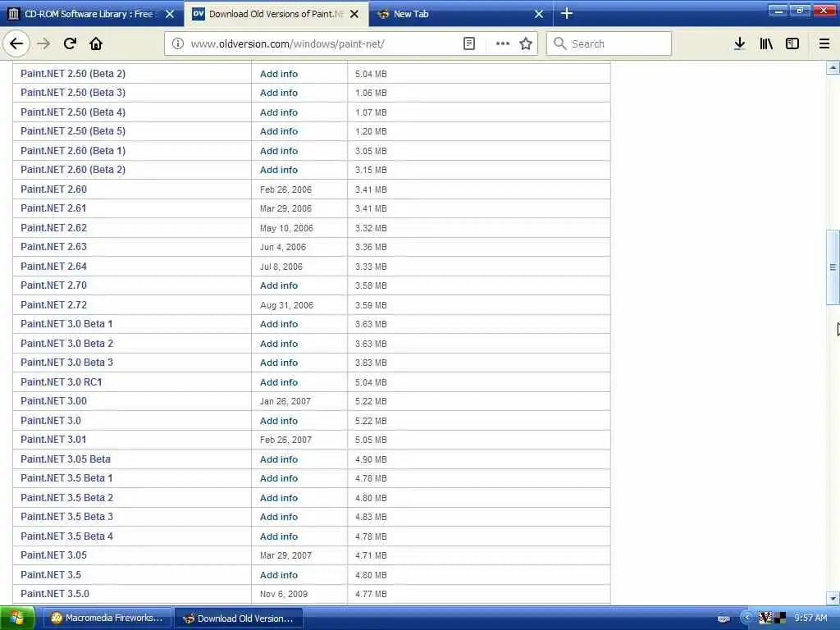The width and height of the screenshot is (840, 630).
Task: Switch to Macromedia Fireworks in taskbar
Action: click(x=107, y=619)
